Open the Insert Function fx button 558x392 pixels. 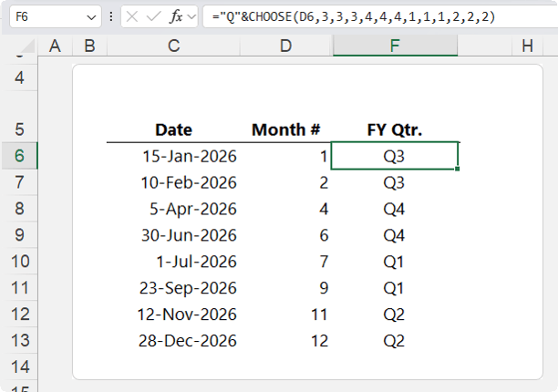(176, 16)
